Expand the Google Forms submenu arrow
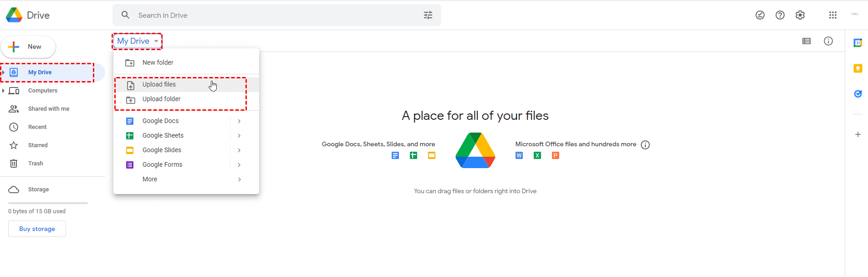Screen dimensions: 868x277 pos(239,165)
